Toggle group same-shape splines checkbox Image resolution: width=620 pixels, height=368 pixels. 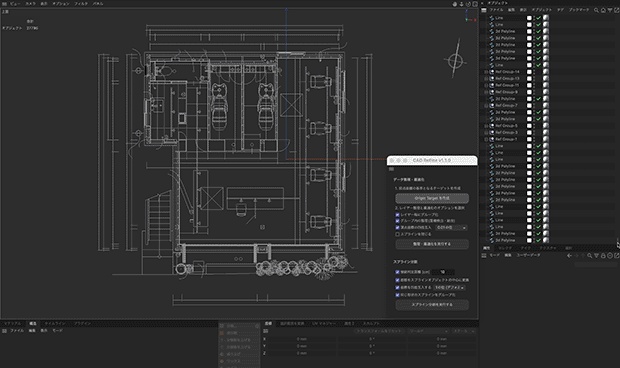[x=397, y=295]
